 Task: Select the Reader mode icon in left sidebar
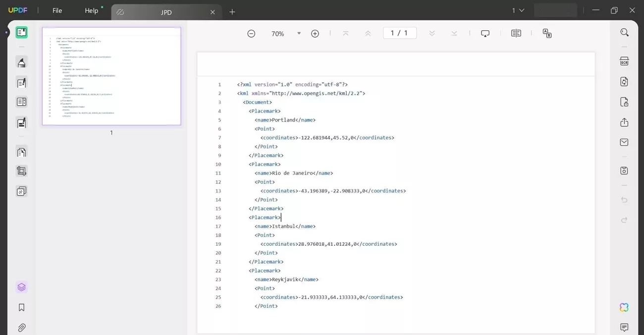(x=21, y=33)
